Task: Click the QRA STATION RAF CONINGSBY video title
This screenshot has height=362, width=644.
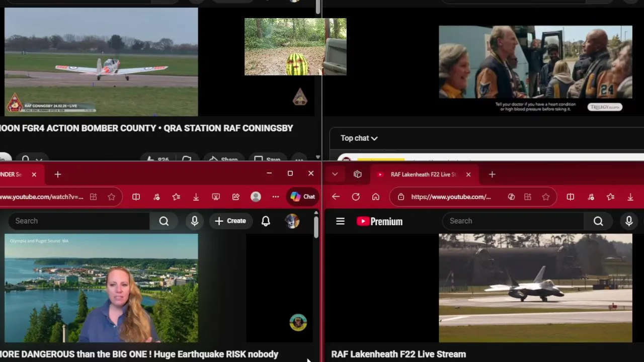Action: [146, 128]
